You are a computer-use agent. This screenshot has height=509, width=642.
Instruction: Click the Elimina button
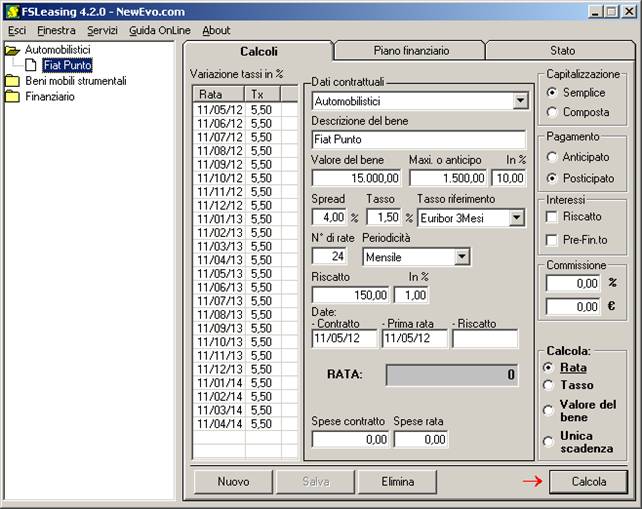tap(398, 482)
